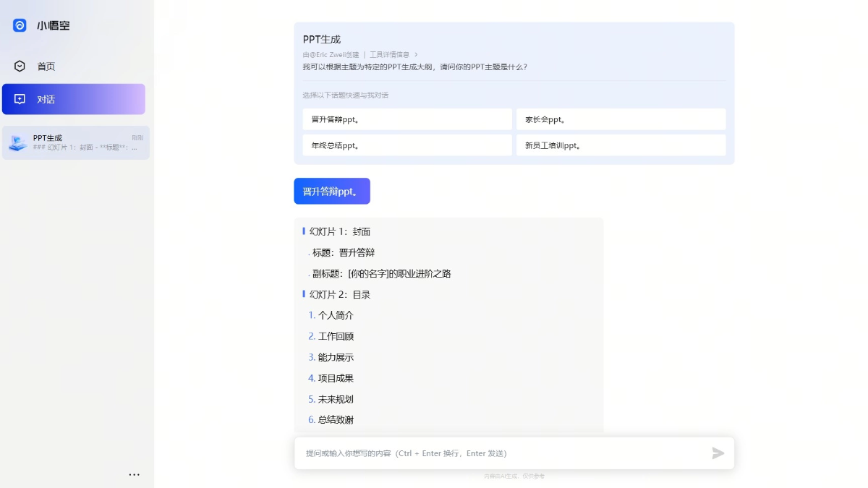This screenshot has width=868, height=488.
Task: Select the 首页 home icon in sidebar
Action: coord(20,66)
